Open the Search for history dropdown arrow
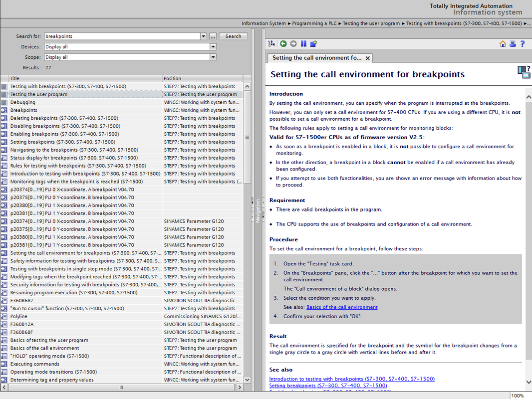Image resolution: width=532 pixels, height=399 pixels. pyautogui.click(x=203, y=36)
